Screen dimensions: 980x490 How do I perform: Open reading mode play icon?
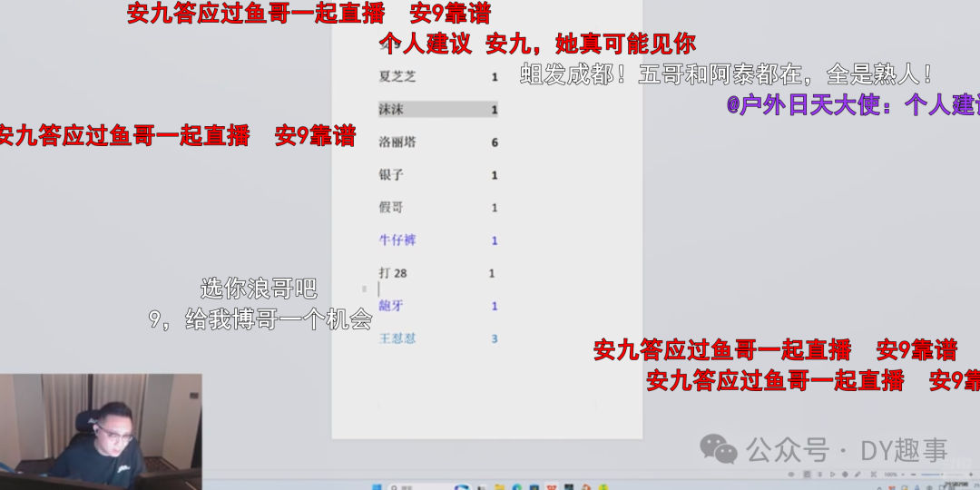click(832, 475)
